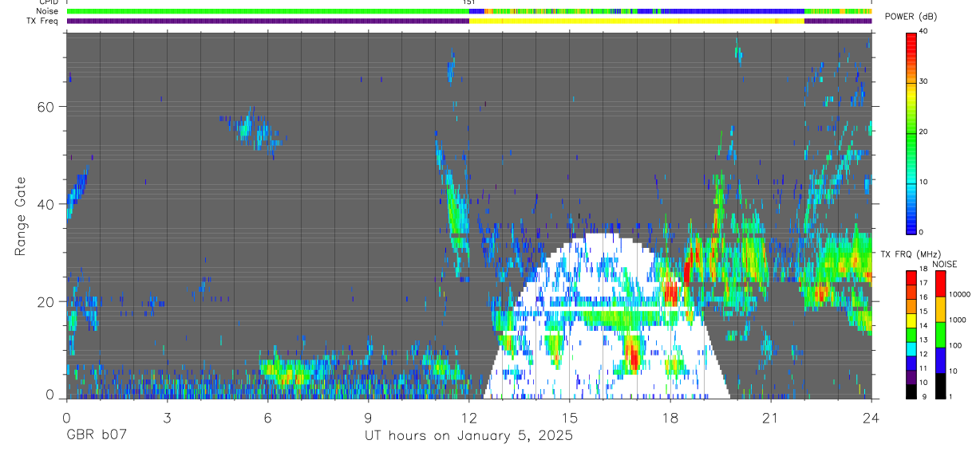This screenshot has width=980, height=452.
Task: Click the 13 label on the TX FRQ scale
Action: pos(924,340)
